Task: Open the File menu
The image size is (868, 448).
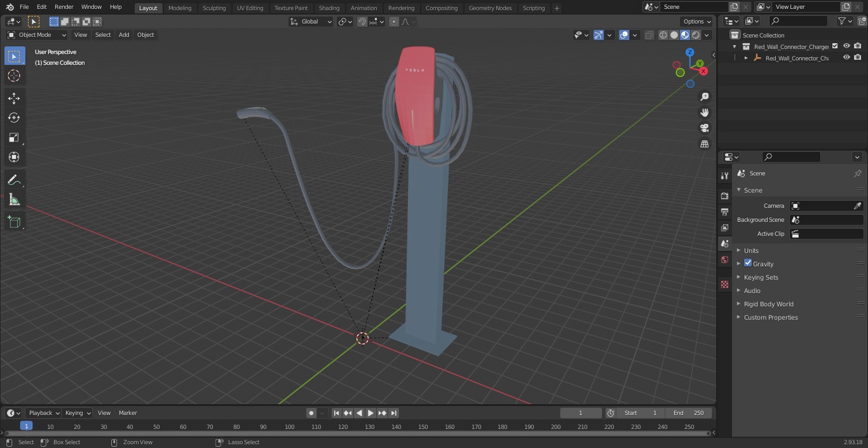Action: tap(24, 7)
